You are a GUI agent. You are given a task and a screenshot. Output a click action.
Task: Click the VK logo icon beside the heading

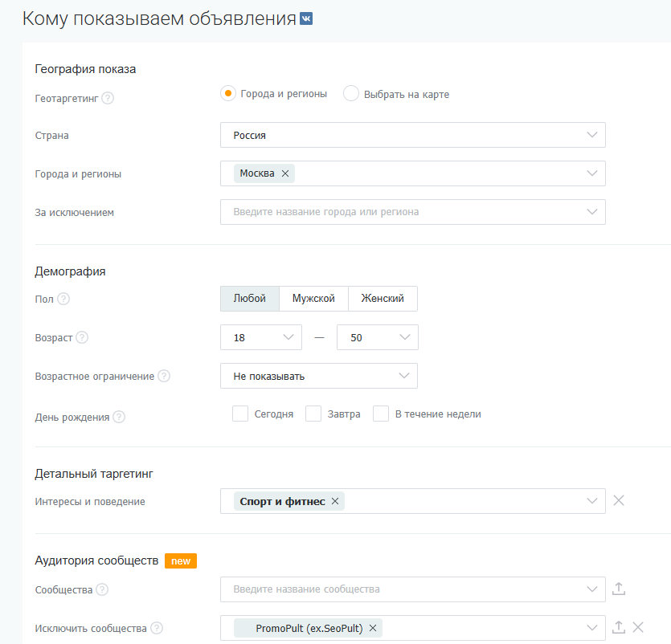tap(306, 18)
